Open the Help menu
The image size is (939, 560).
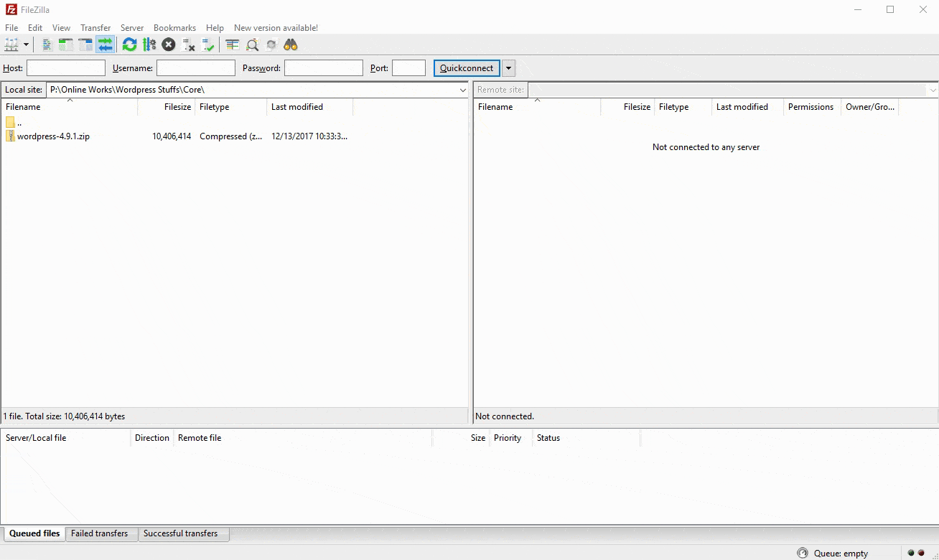215,28
